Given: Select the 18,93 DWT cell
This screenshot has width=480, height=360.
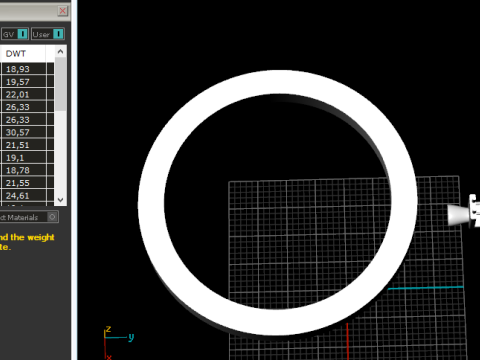Looking at the screenshot, I should pos(24,69).
